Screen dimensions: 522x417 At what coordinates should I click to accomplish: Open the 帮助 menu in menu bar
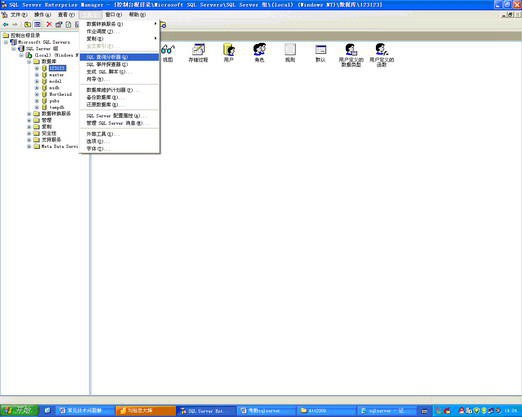tap(137, 15)
